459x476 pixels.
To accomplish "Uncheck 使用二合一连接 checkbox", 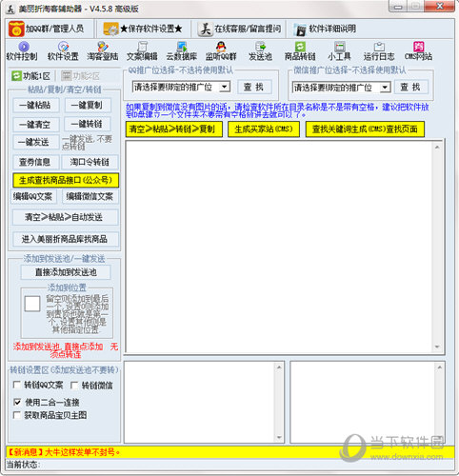I will [17, 403].
